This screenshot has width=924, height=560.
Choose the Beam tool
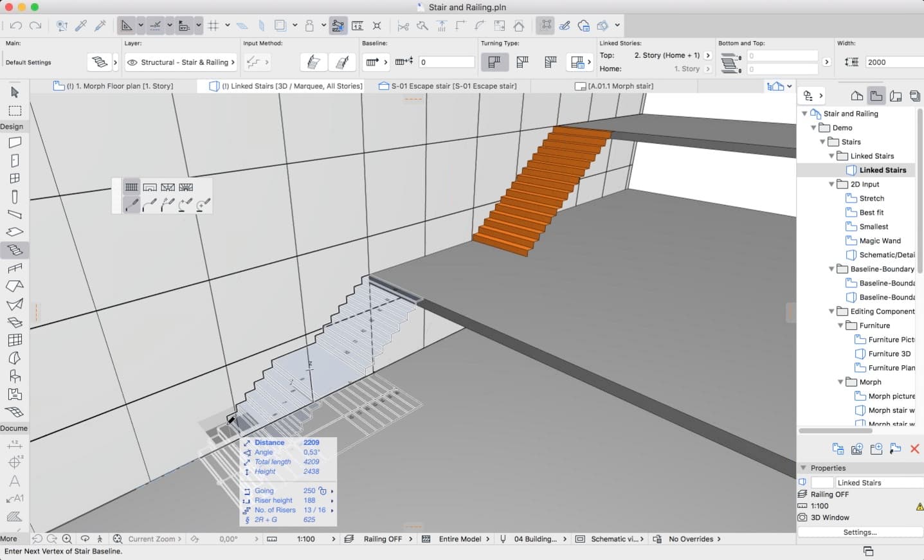pos(15,214)
